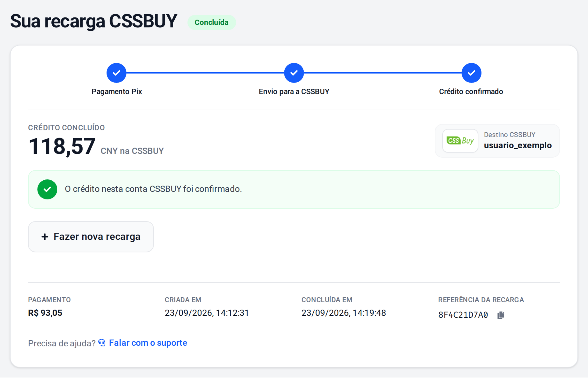The width and height of the screenshot is (588, 378).
Task: Click the Concluída status badge
Action: (211, 22)
